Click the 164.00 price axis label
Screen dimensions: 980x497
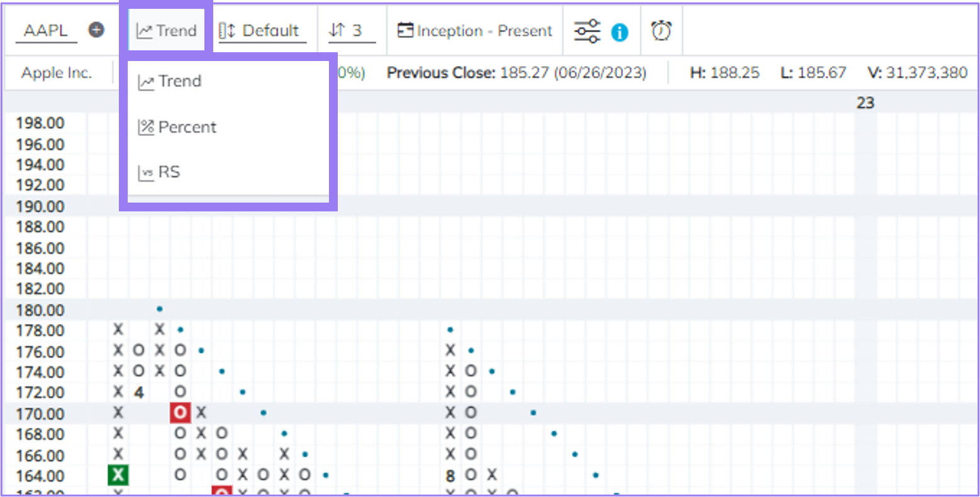click(40, 476)
